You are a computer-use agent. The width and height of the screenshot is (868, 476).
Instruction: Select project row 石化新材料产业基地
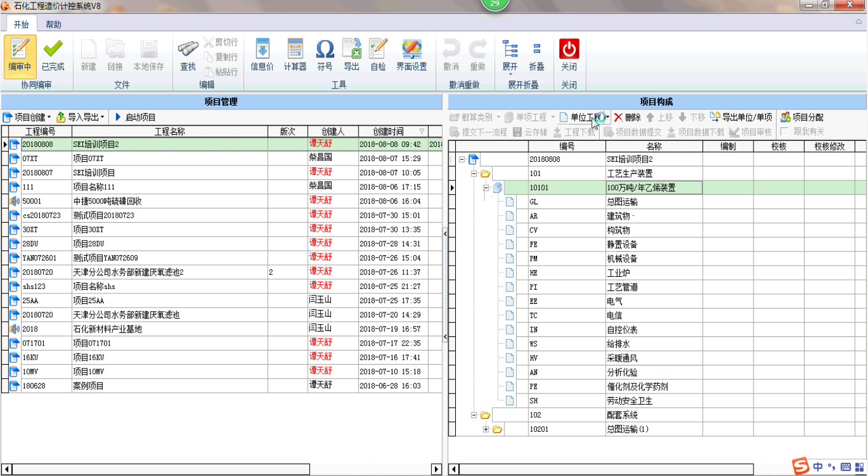coord(221,329)
